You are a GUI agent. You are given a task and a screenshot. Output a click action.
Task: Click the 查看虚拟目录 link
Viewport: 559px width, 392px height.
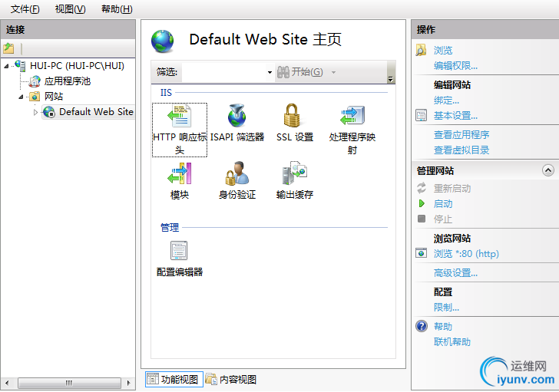click(x=461, y=150)
